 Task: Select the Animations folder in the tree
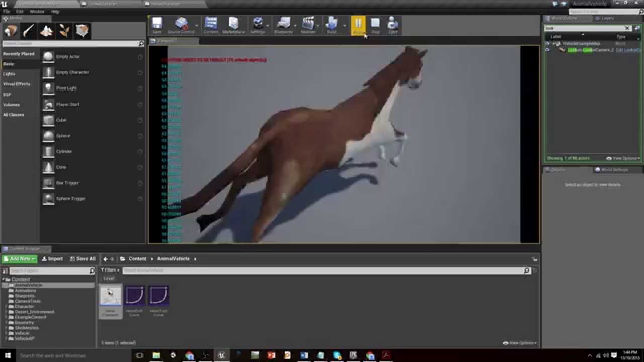point(26,290)
